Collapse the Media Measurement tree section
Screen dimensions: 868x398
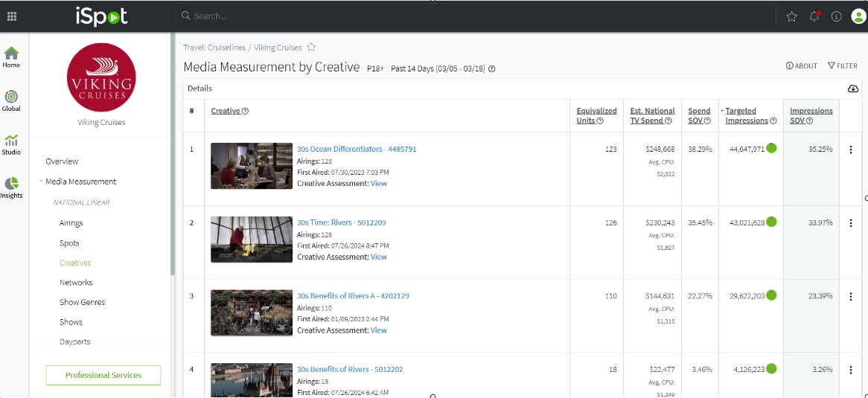click(x=42, y=182)
